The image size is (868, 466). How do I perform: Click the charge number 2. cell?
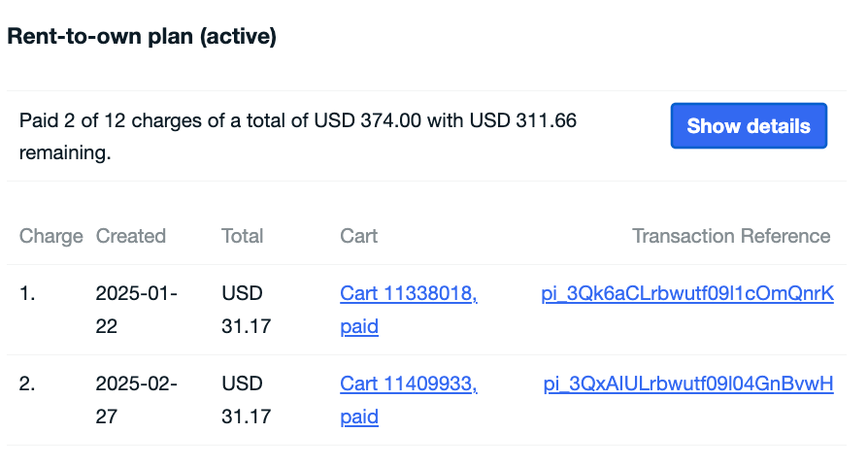pyautogui.click(x=27, y=384)
